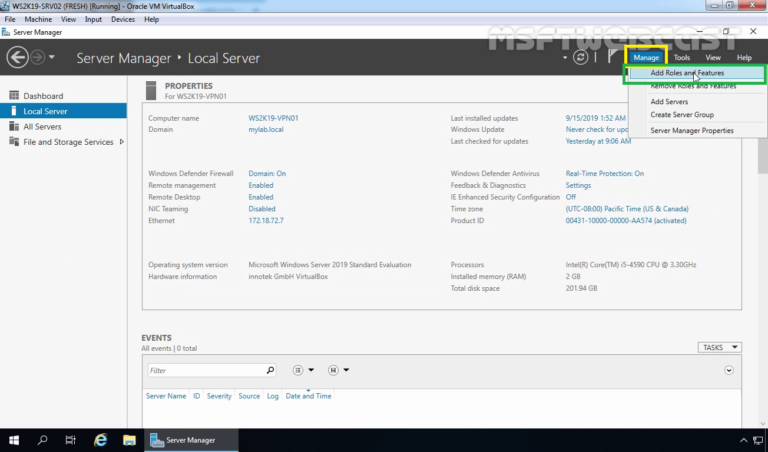Click Ethernet address 172.18.72.7
The height and width of the screenshot is (452, 768).
(265, 220)
